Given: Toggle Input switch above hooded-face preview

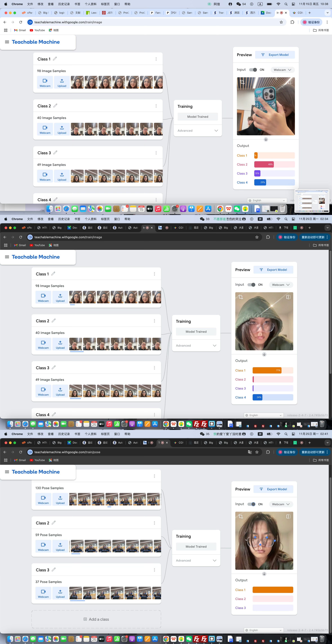Looking at the screenshot, I should [251, 285].
